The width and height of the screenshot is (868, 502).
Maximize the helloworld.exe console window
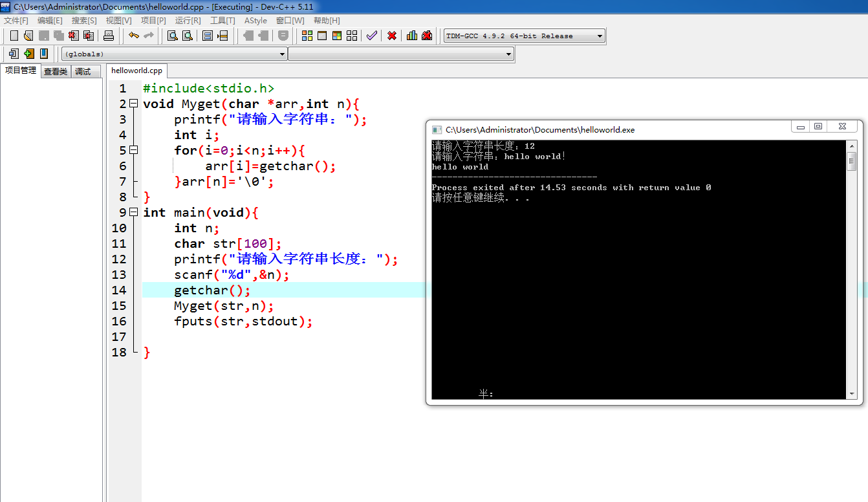point(818,127)
